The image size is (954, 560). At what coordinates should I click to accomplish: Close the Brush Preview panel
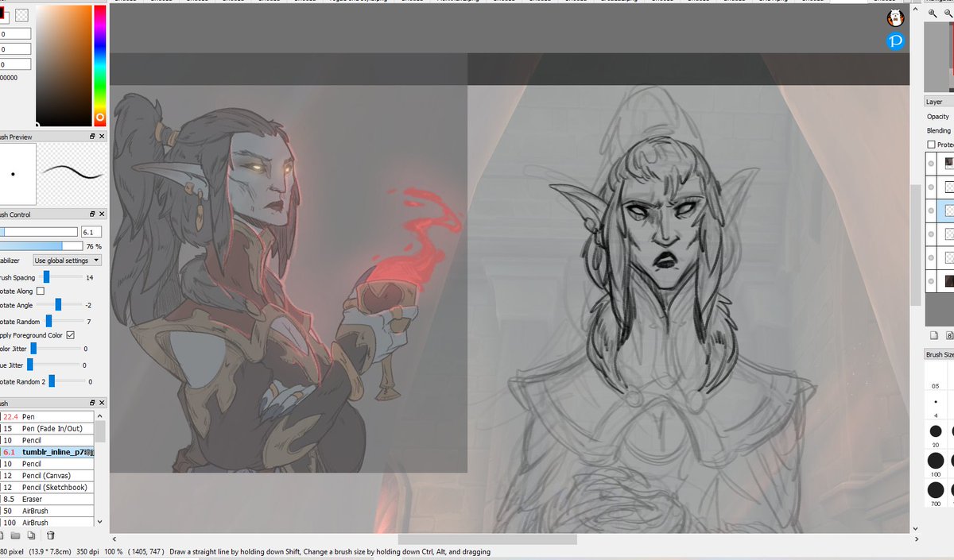[x=102, y=137]
